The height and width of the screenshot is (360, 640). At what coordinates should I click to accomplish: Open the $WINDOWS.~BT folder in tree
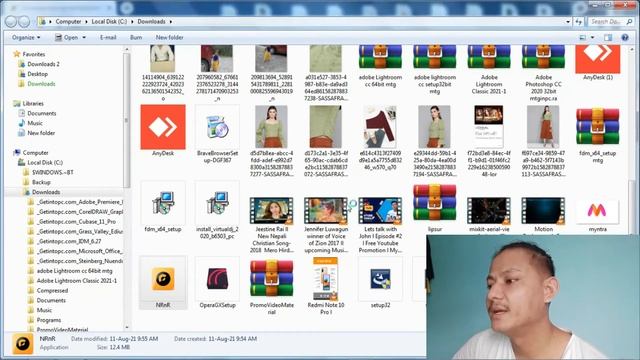click(x=53, y=172)
